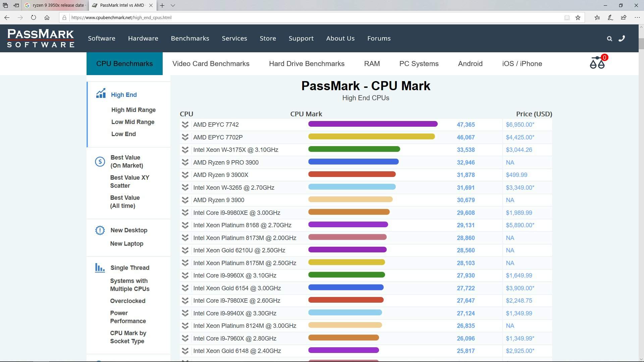Switch to ryzen 9 3950x release date tab
Viewport: 644px width, 362px height.
tap(56, 5)
